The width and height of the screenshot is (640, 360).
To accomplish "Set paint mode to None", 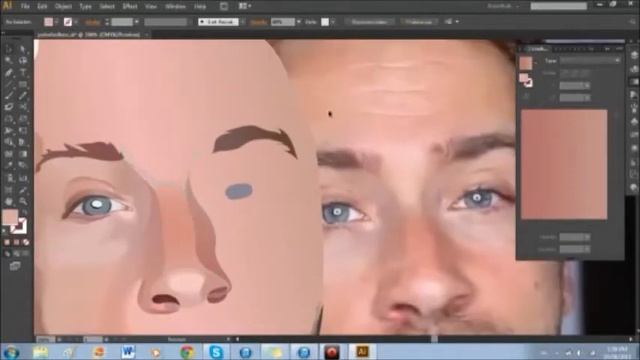I will 26,242.
